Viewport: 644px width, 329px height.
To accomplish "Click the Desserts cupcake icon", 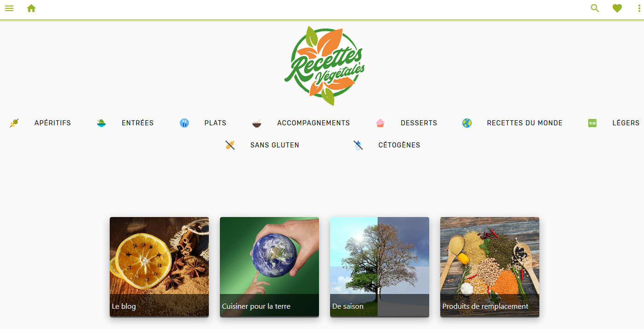I will point(380,123).
